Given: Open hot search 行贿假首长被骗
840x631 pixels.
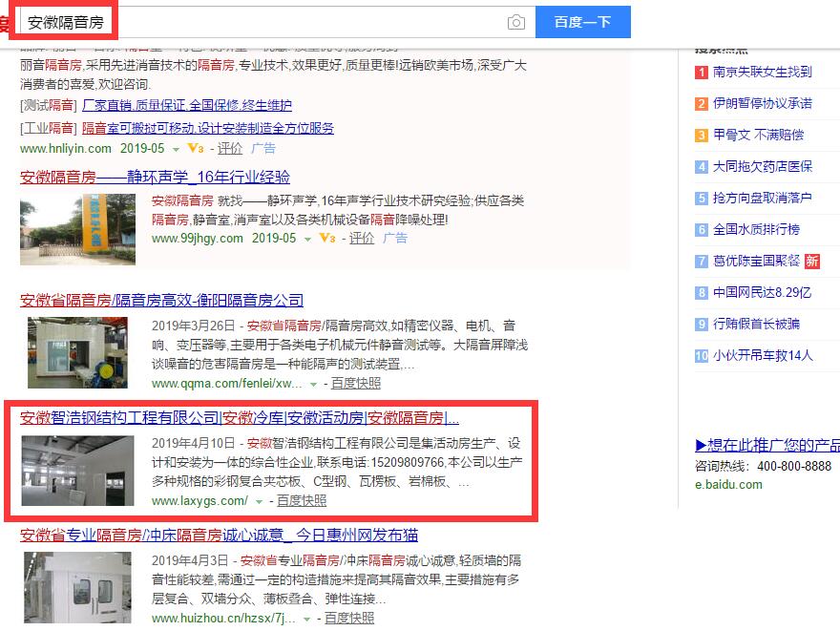Looking at the screenshot, I should (756, 324).
